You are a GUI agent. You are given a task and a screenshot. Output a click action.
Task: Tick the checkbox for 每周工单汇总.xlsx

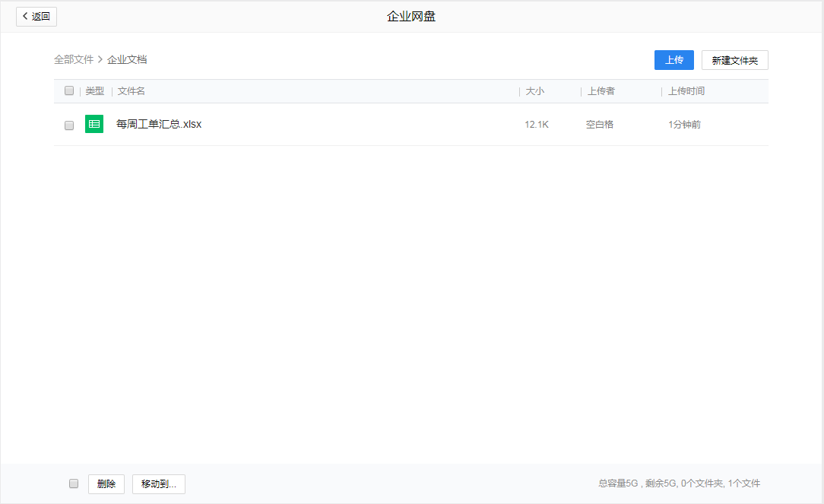point(69,125)
